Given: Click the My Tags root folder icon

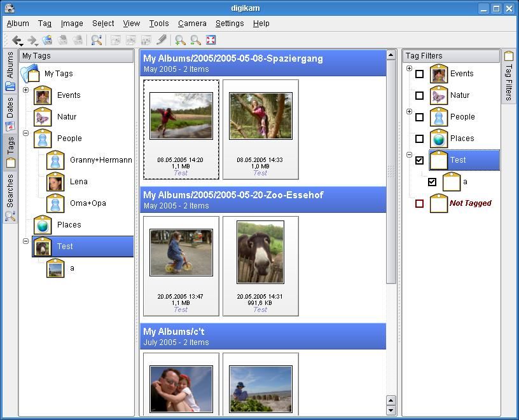Looking at the screenshot, I should pyautogui.click(x=30, y=74).
